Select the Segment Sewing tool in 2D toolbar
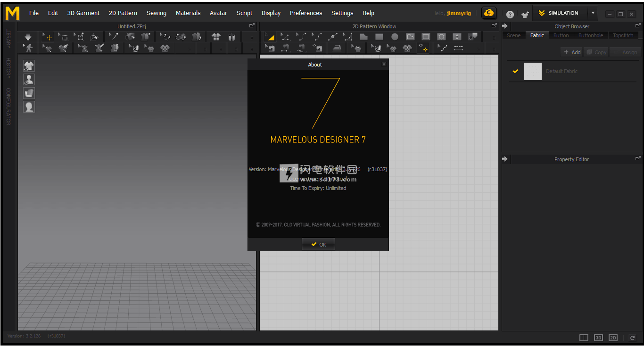This screenshot has width=644, height=346. point(285,48)
